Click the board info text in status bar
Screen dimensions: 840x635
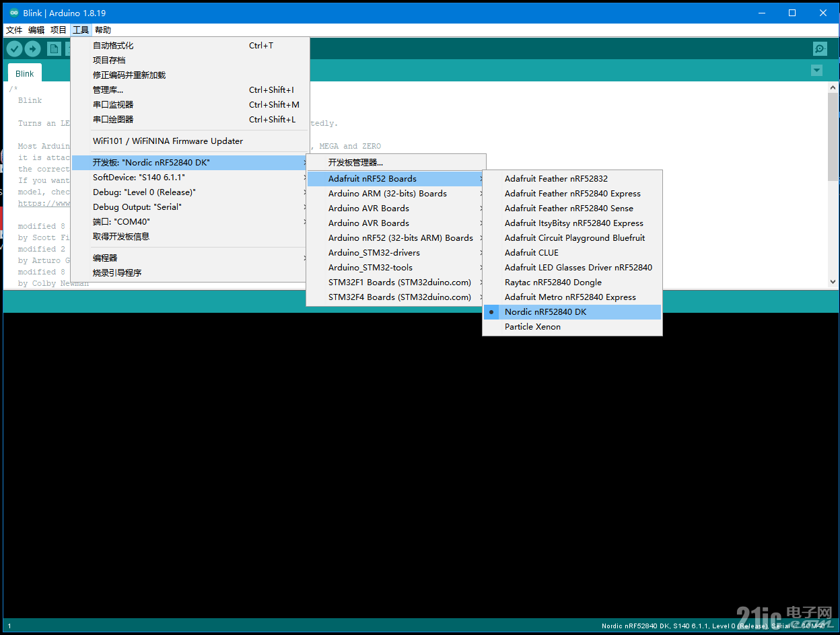pos(713,626)
